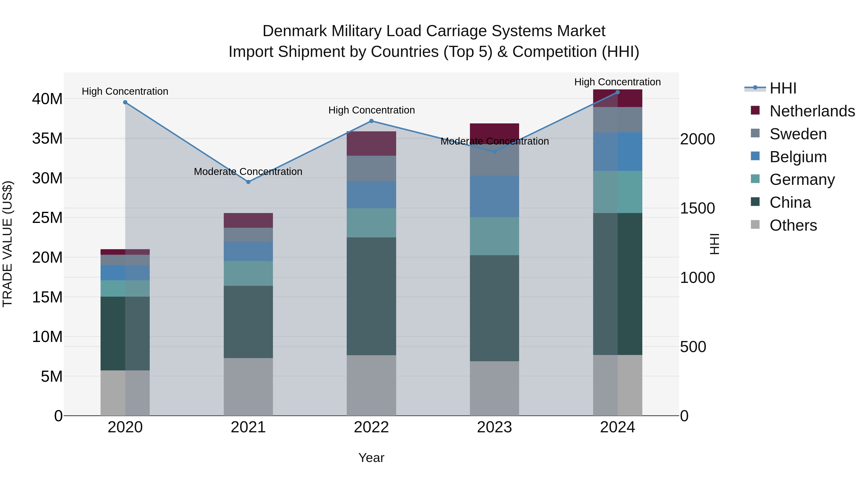Toggle the HHI legend entry
Screen dimensions: 868x488
point(771,88)
